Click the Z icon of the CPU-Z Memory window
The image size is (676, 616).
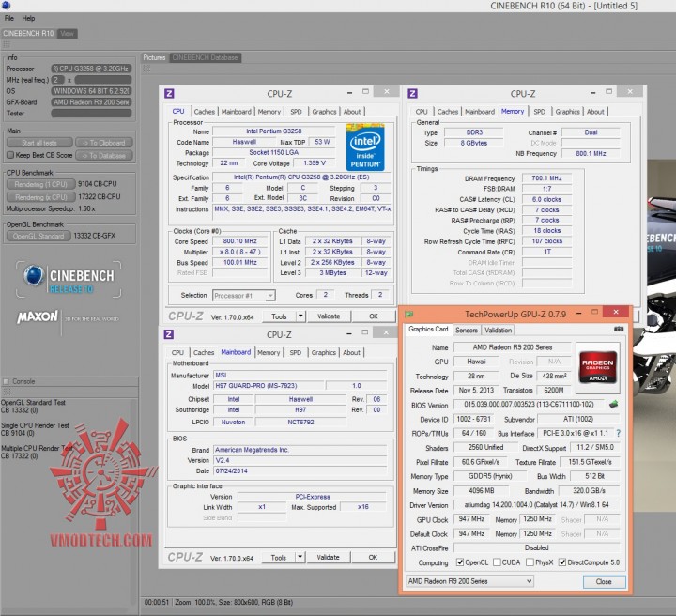point(412,93)
